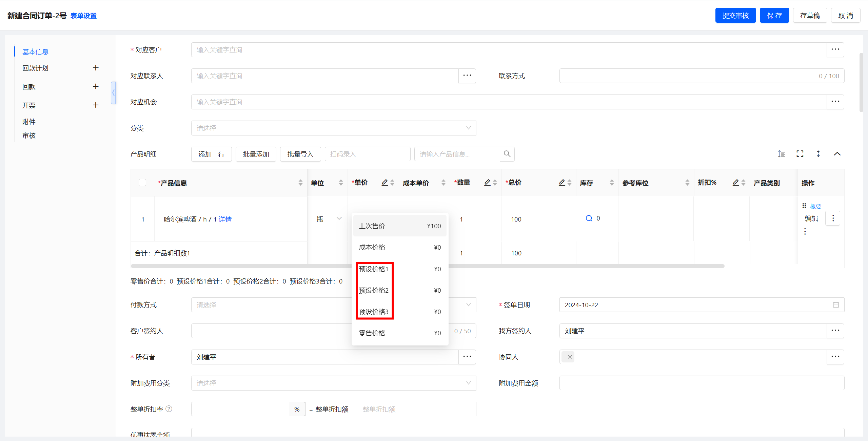Tick the select-all checkbox in table header
Screen dimensions: 868x441
point(142,183)
